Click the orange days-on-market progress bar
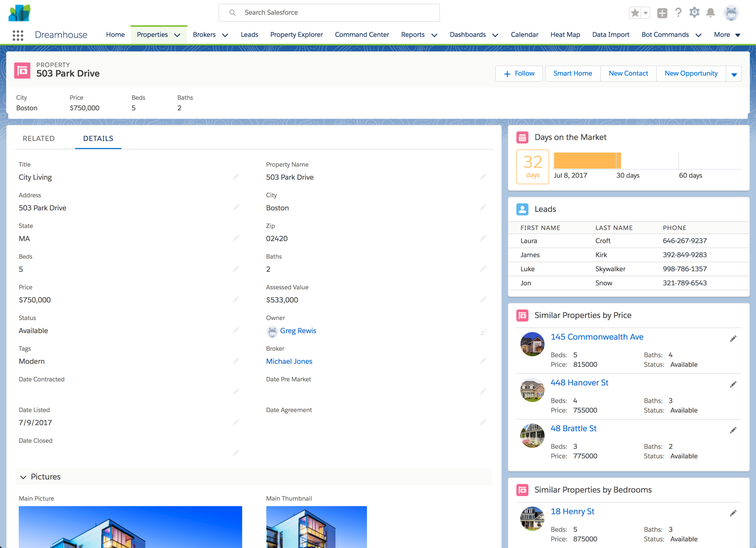 pos(586,161)
